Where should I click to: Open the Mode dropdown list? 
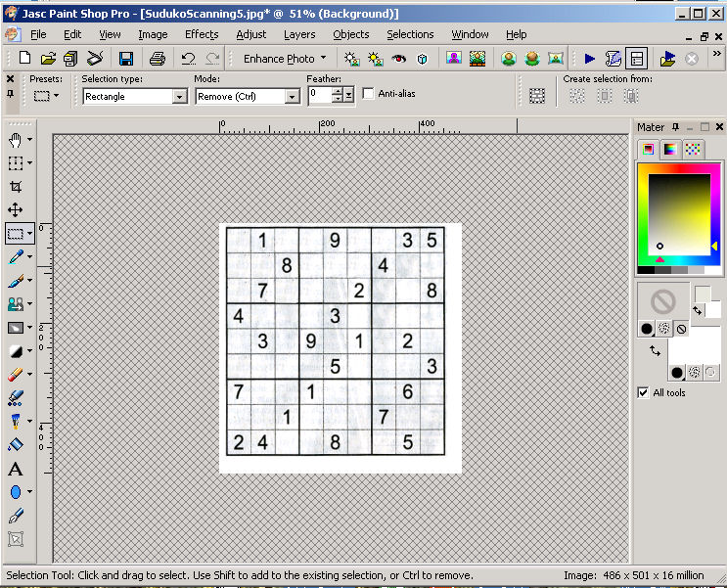point(292,97)
